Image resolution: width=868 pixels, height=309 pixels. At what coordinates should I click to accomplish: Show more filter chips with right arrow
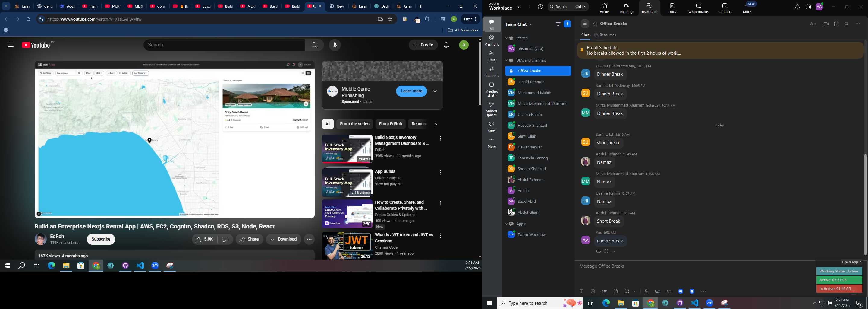tap(436, 125)
